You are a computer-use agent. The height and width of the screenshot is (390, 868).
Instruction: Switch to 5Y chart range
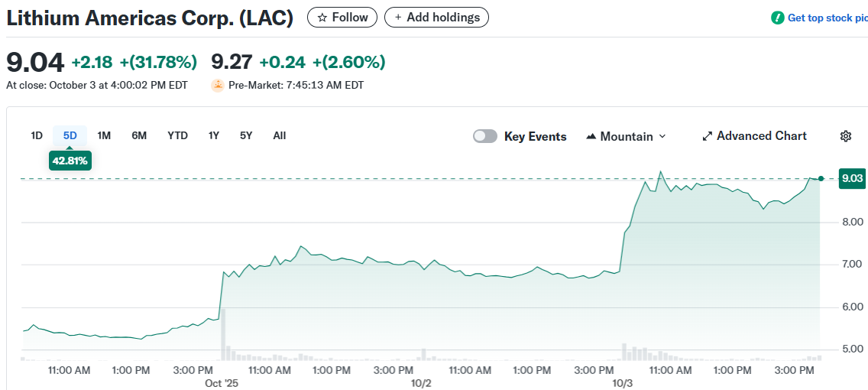246,135
